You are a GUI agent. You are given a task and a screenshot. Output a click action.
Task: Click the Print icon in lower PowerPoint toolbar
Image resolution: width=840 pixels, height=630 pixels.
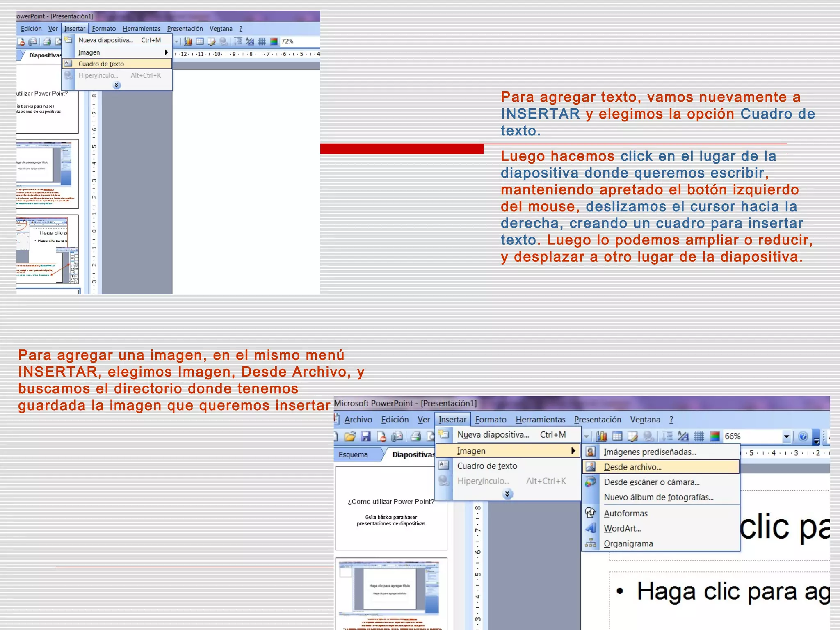coord(416,436)
